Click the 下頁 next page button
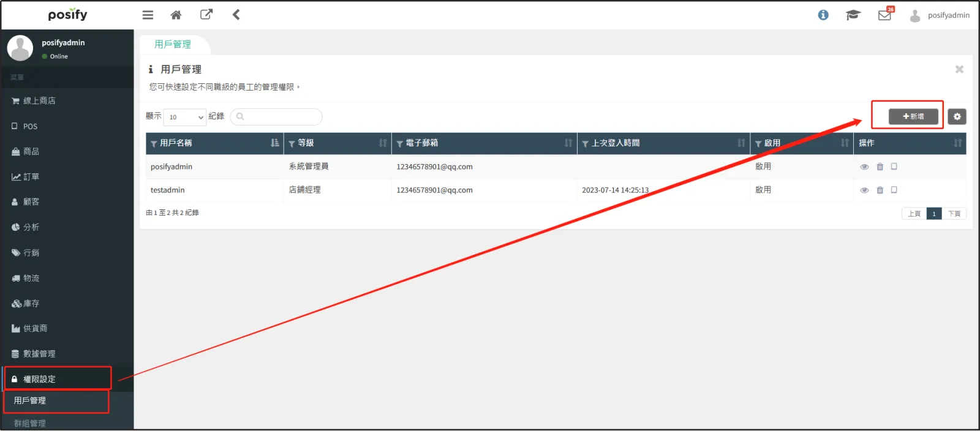The height and width of the screenshot is (431, 980). tap(954, 214)
